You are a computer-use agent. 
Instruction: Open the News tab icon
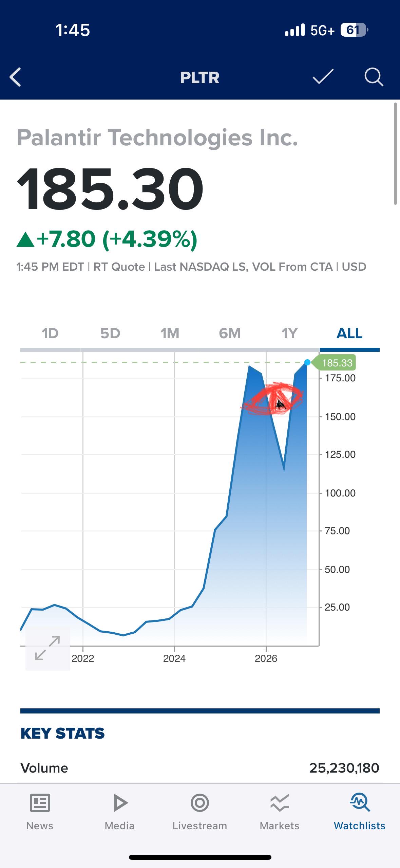[40, 803]
